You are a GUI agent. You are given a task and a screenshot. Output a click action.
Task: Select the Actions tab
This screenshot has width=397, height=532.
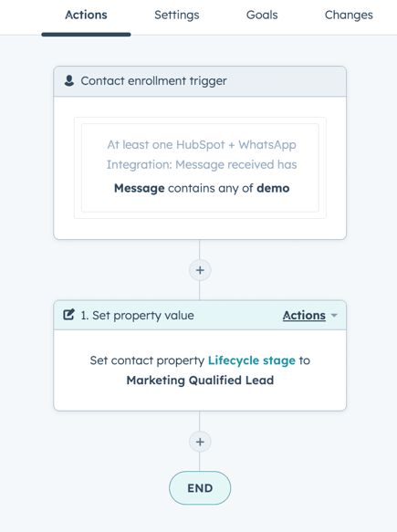tap(86, 15)
